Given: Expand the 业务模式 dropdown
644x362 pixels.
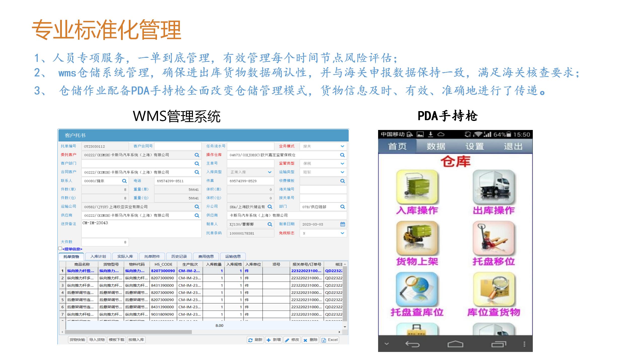Looking at the screenshot, I should (x=342, y=146).
